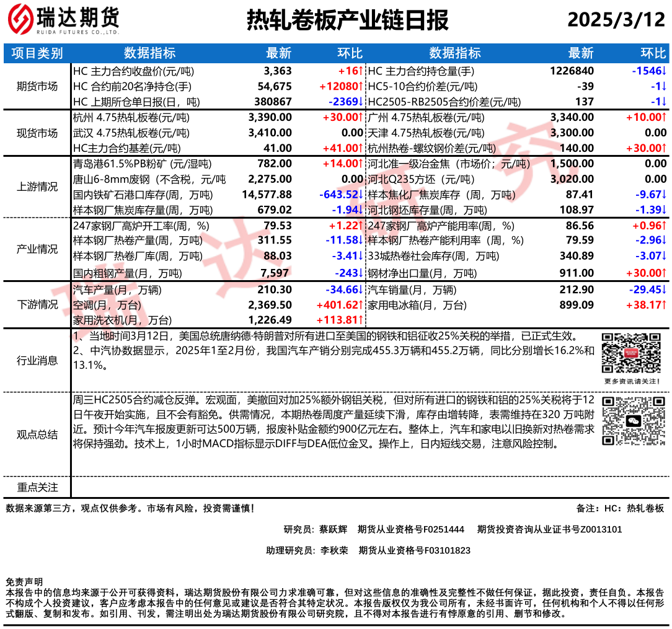Viewport: 672px width, 629px height.
Task: Click the Ruida Futures red logo
Action: 20,20
